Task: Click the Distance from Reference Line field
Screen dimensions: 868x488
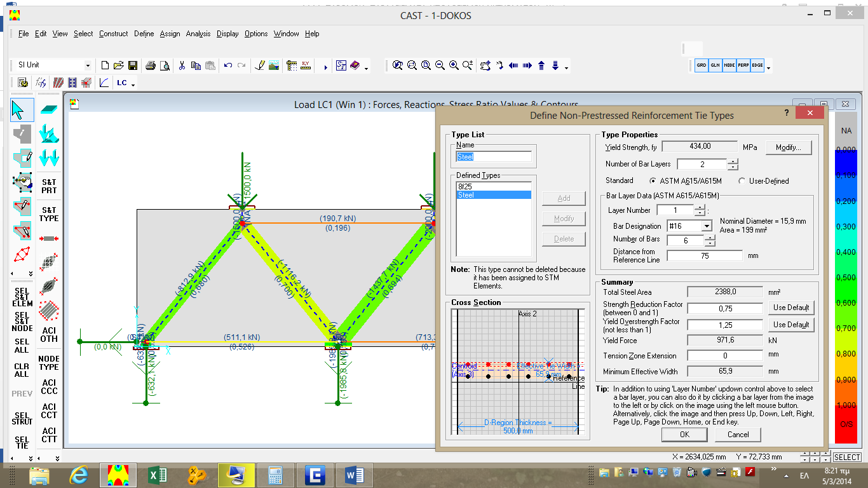Action: point(704,255)
